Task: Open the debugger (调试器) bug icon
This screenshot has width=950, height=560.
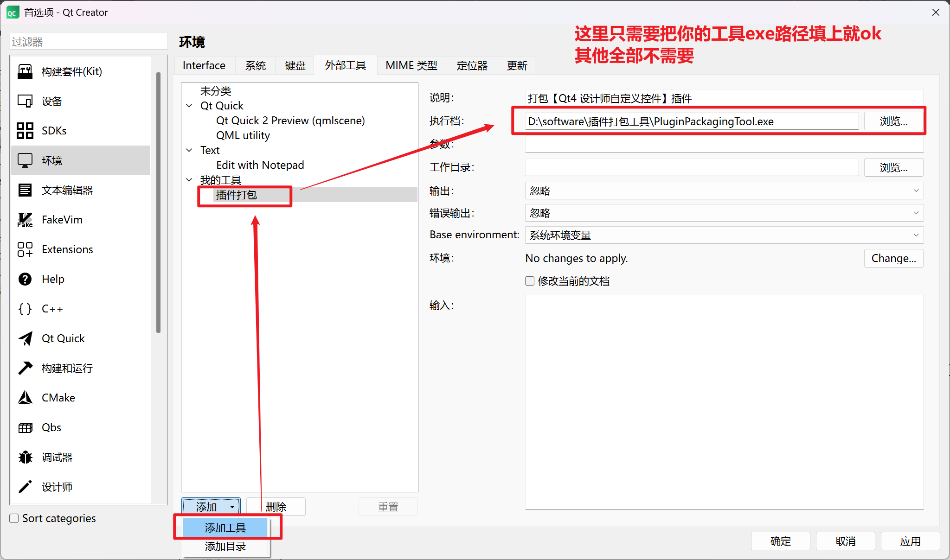Action: [25, 457]
